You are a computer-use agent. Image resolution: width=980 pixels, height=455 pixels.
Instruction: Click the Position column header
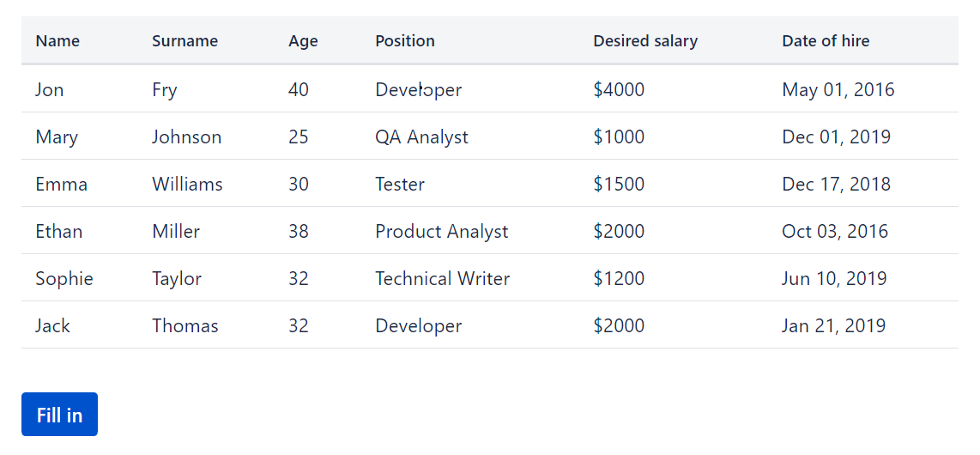tap(405, 41)
